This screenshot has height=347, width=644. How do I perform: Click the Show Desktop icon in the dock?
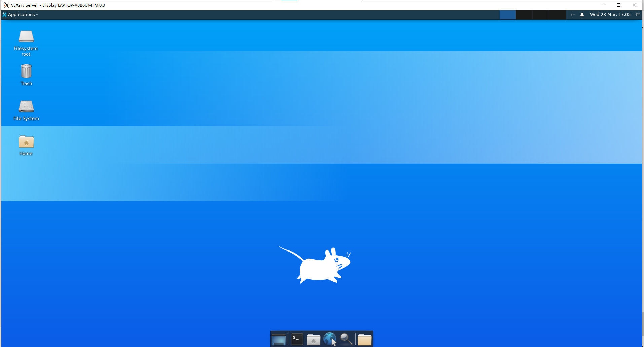click(x=279, y=339)
